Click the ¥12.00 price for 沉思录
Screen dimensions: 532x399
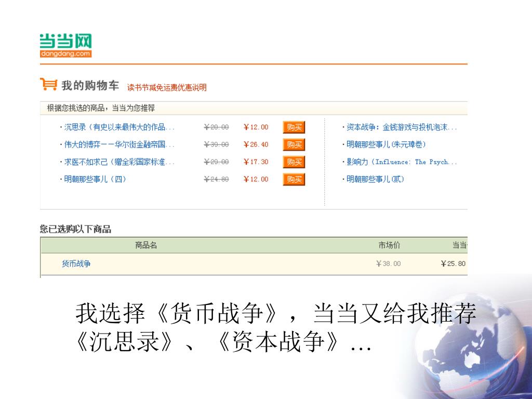tap(256, 127)
